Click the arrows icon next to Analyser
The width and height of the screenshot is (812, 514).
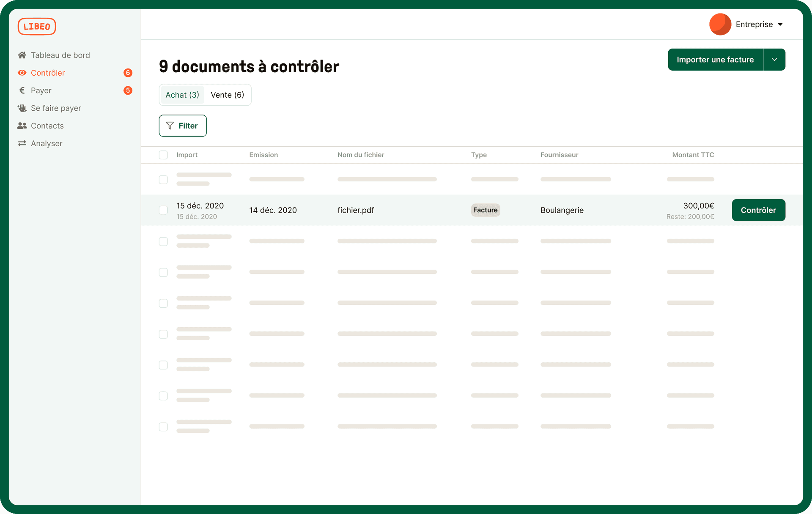tap(22, 144)
